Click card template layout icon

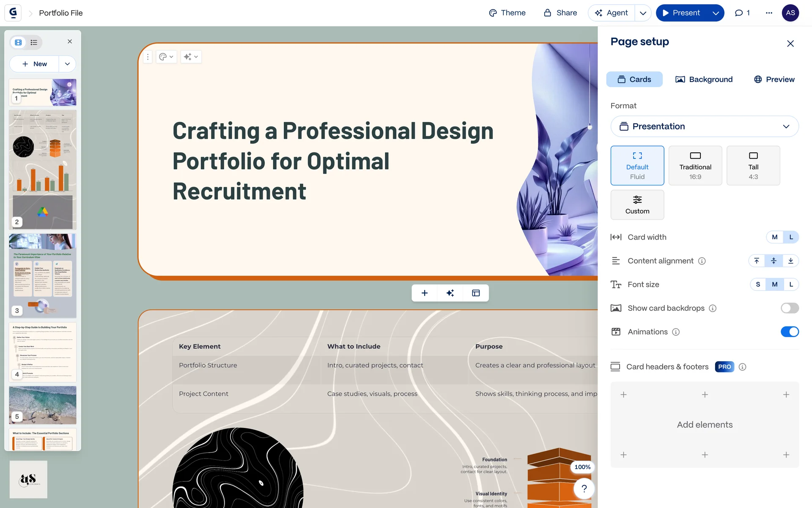point(476,293)
